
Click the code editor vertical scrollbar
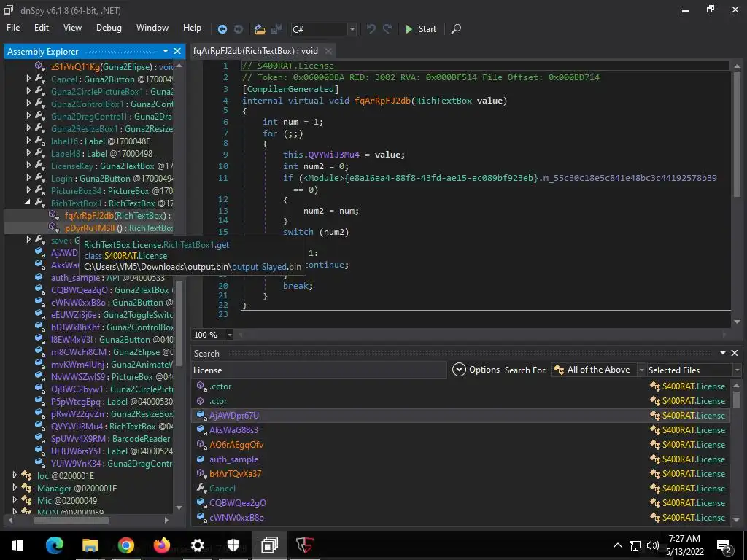click(x=737, y=133)
